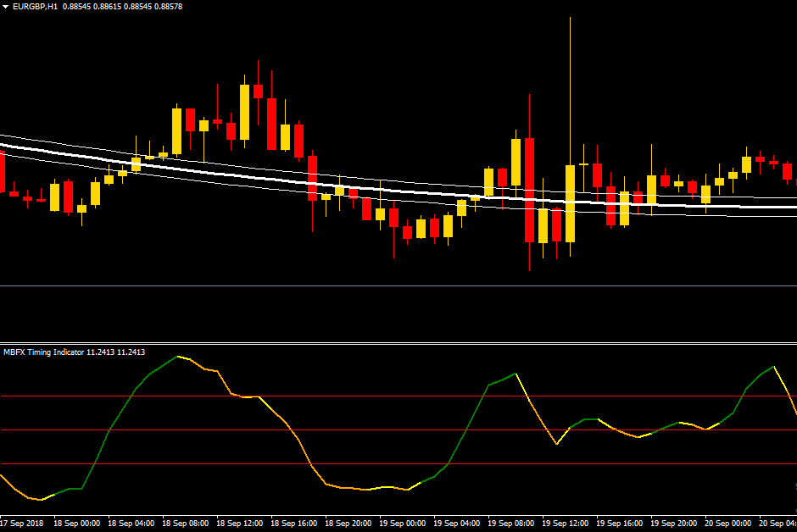Select the 19 Sep 04:00 time label
The height and width of the screenshot is (532, 797).
tap(456, 523)
